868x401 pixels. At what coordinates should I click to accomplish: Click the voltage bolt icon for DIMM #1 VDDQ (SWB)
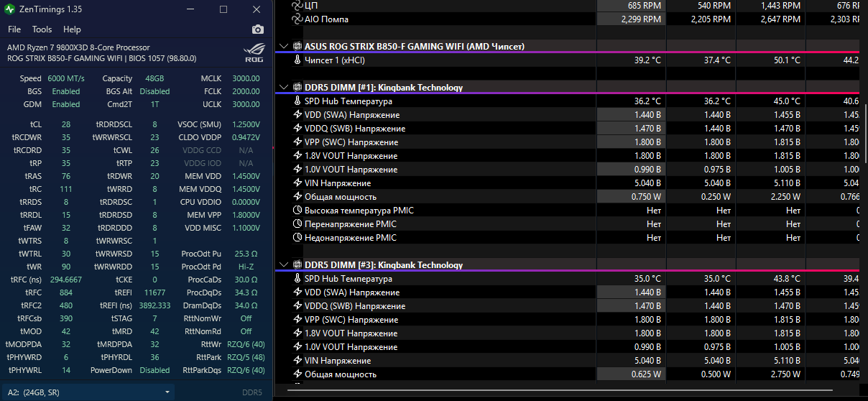[x=297, y=129]
